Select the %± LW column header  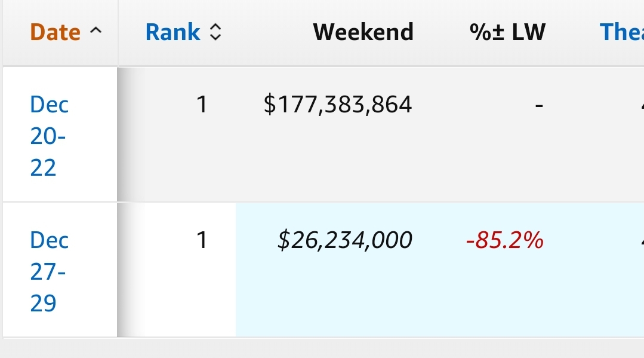[508, 32]
